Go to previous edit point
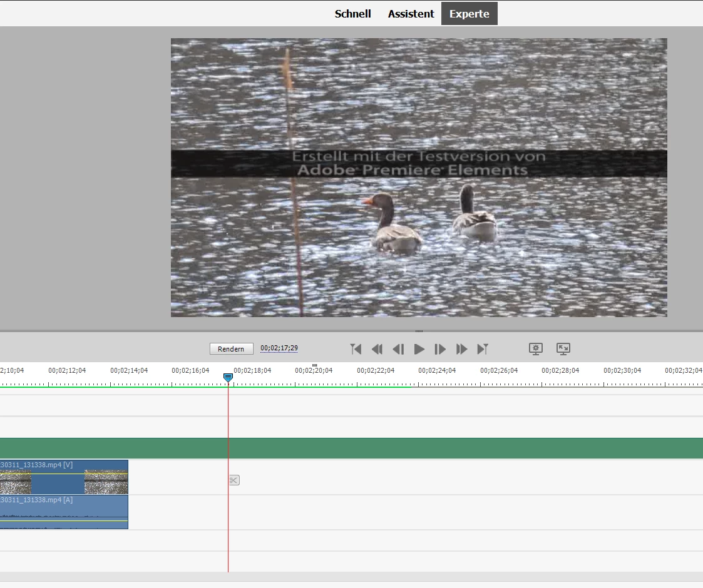 (356, 348)
